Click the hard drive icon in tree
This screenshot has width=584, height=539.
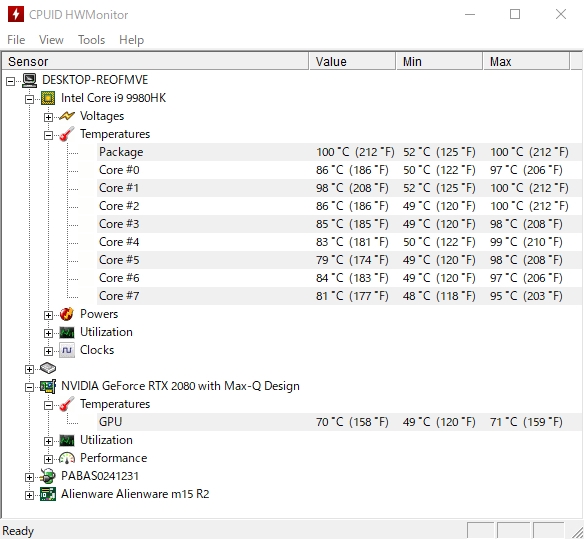pos(48,368)
